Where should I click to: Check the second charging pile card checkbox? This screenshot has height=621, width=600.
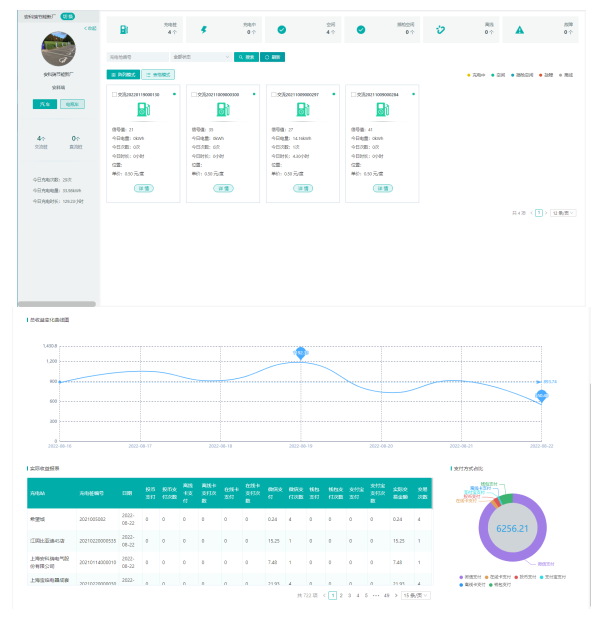click(x=193, y=94)
